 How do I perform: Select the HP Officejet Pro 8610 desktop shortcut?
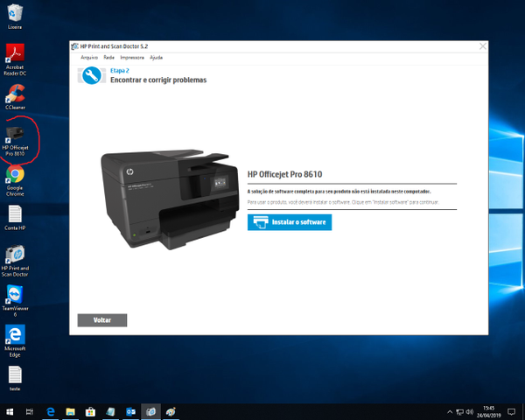click(x=15, y=142)
